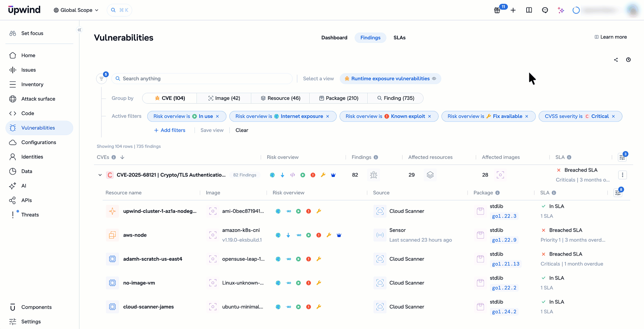
Task: Switch to the Dashboard tab
Action: [x=334, y=38]
